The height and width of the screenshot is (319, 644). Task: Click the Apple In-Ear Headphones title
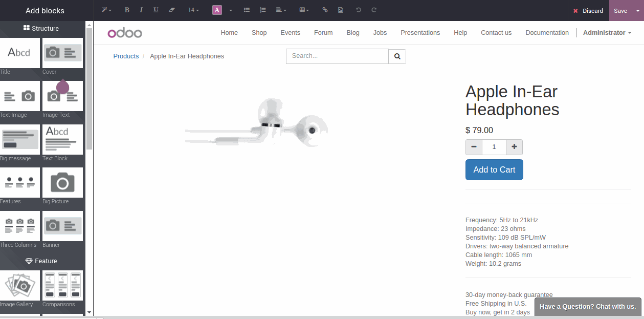point(512,100)
